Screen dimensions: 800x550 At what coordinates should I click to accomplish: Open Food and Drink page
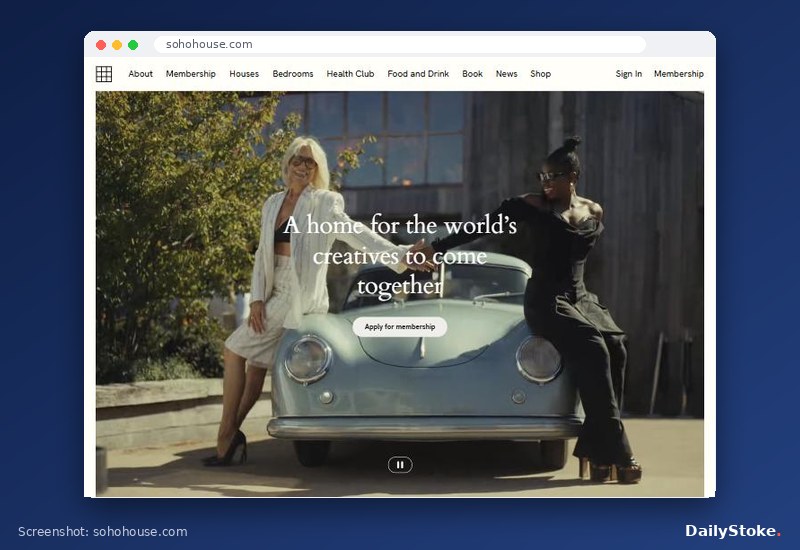(418, 74)
